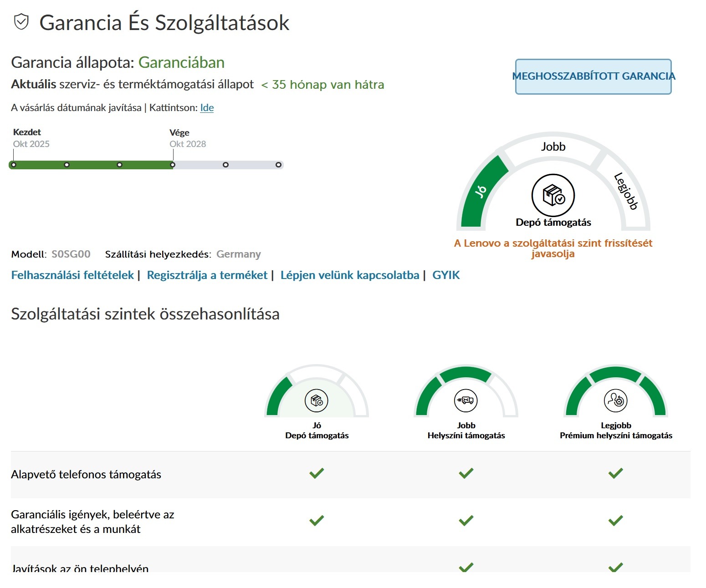This screenshot has width=706, height=588.
Task: Open the Felhasználási feltételek link
Action: click(72, 275)
